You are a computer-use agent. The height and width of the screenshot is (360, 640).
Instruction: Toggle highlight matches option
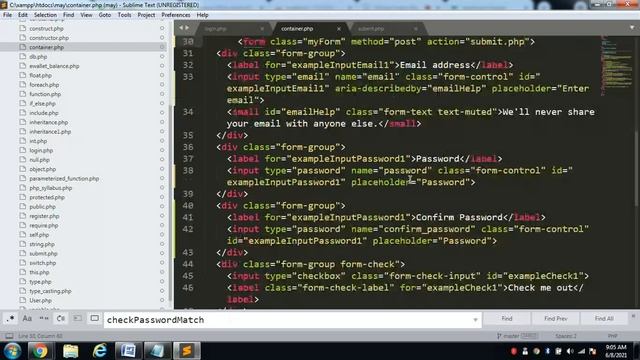[x=94, y=319]
